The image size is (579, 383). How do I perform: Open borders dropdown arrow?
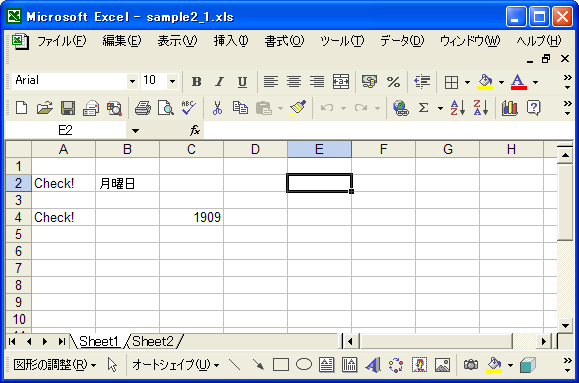click(x=467, y=82)
